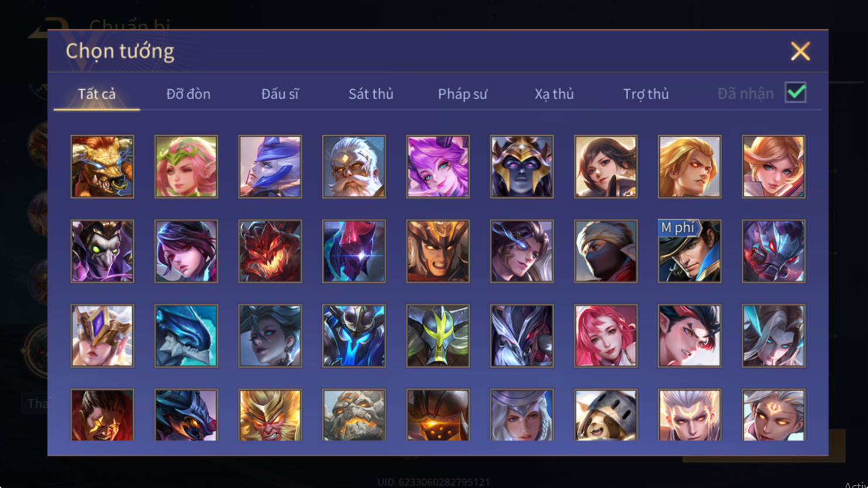Switch to the 'Đỡ đòn' tab
Viewport: 868px width, 488px height.
(x=188, y=94)
